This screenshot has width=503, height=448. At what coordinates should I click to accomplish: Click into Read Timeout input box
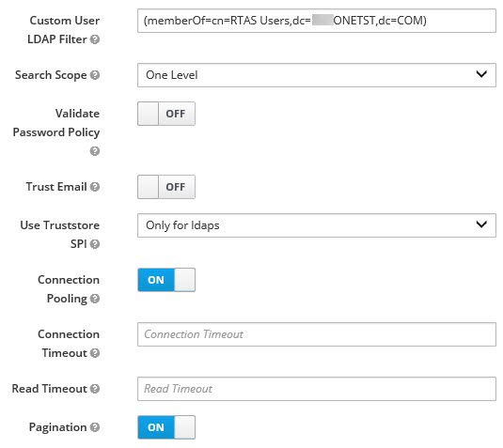pyautogui.click(x=317, y=389)
